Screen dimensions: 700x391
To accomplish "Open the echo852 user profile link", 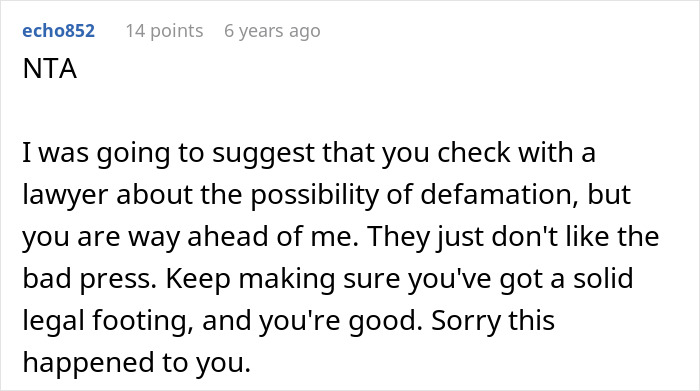I will tap(58, 31).
